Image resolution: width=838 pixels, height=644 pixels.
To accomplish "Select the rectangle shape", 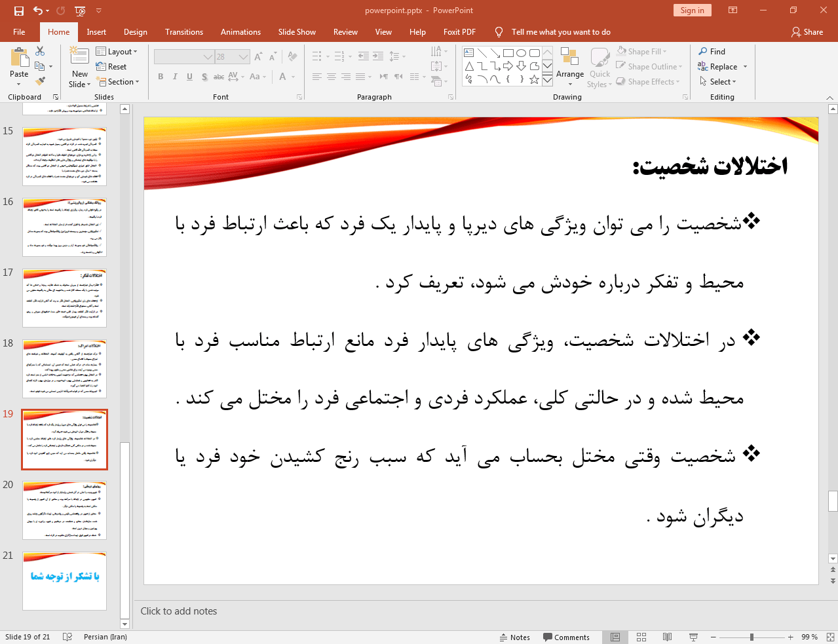I will click(x=508, y=53).
